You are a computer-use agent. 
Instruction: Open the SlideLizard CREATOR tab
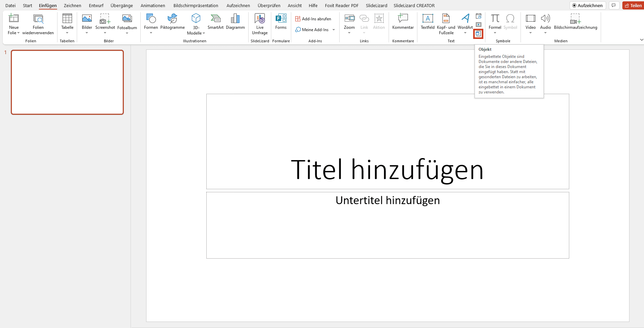point(414,5)
